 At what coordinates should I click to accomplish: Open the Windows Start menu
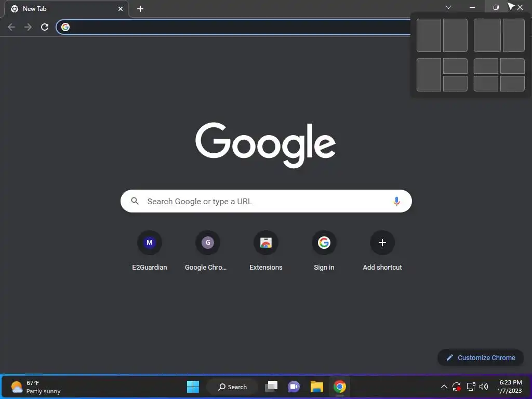(x=193, y=387)
